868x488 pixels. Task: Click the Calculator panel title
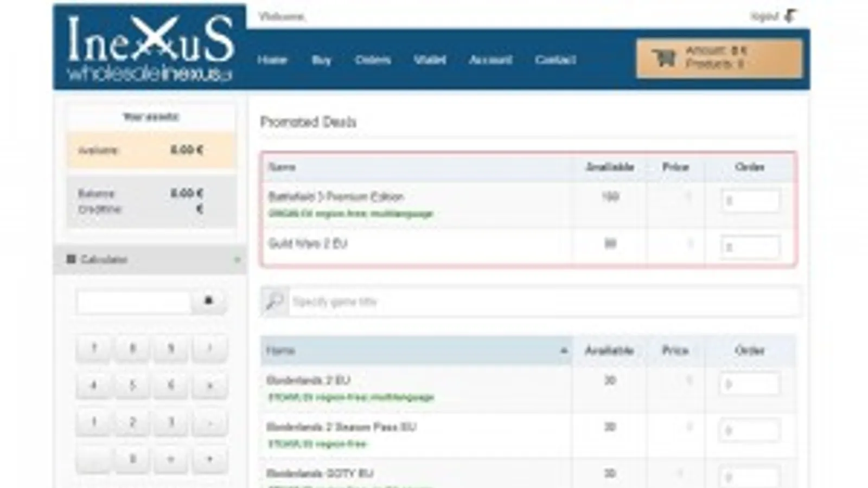pos(104,260)
